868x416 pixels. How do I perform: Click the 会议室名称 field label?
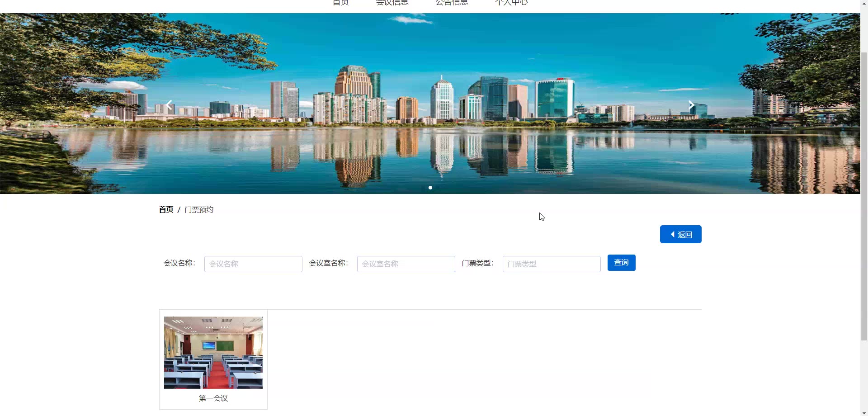click(329, 263)
